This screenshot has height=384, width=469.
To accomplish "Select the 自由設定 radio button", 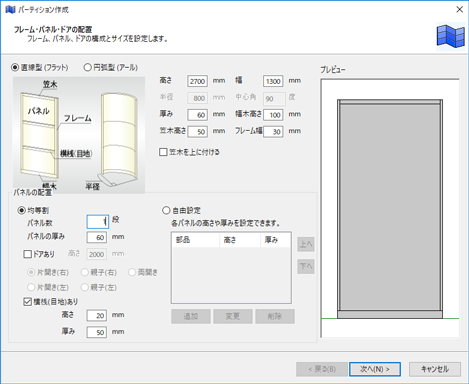I will pyautogui.click(x=166, y=210).
